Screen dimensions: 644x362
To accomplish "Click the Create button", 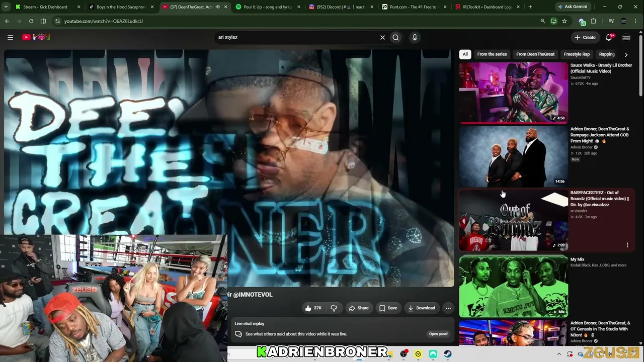I will (x=585, y=37).
